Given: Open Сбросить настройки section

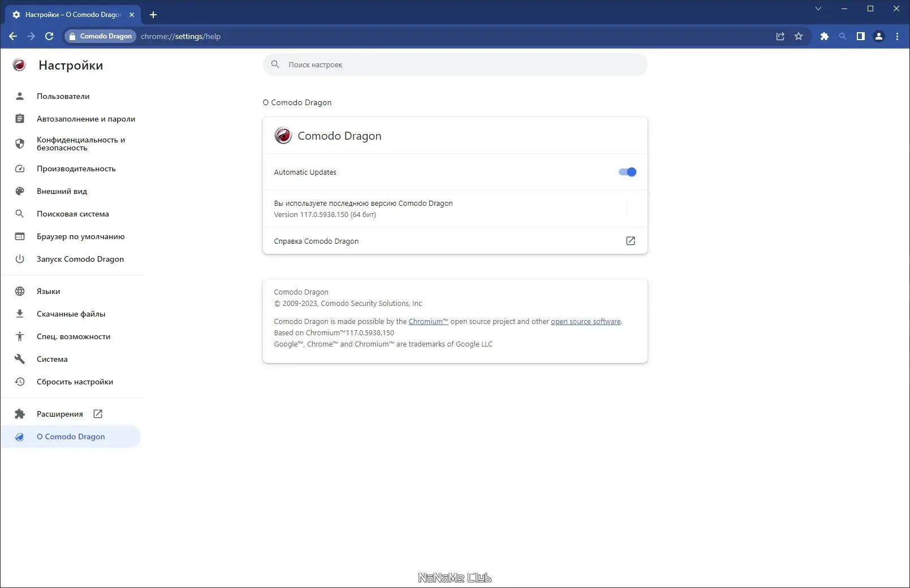Looking at the screenshot, I should (71, 382).
